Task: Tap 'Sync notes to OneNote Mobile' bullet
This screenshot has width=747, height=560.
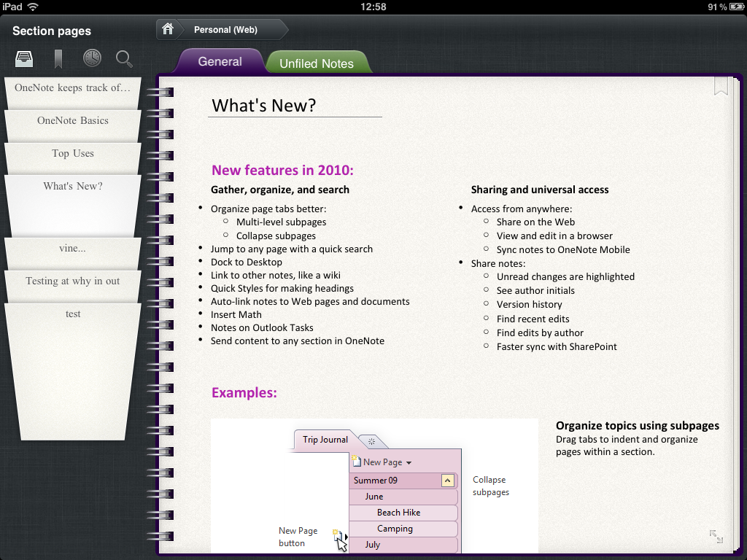Action: pyautogui.click(x=563, y=249)
